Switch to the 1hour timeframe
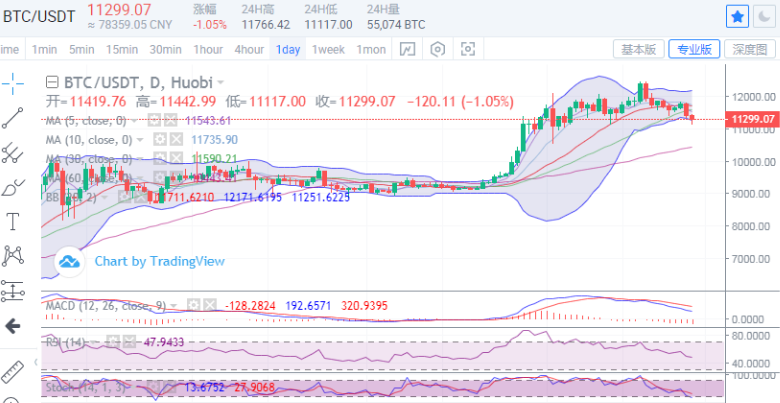Screen dimensions: 780x403 pyautogui.click(x=208, y=49)
